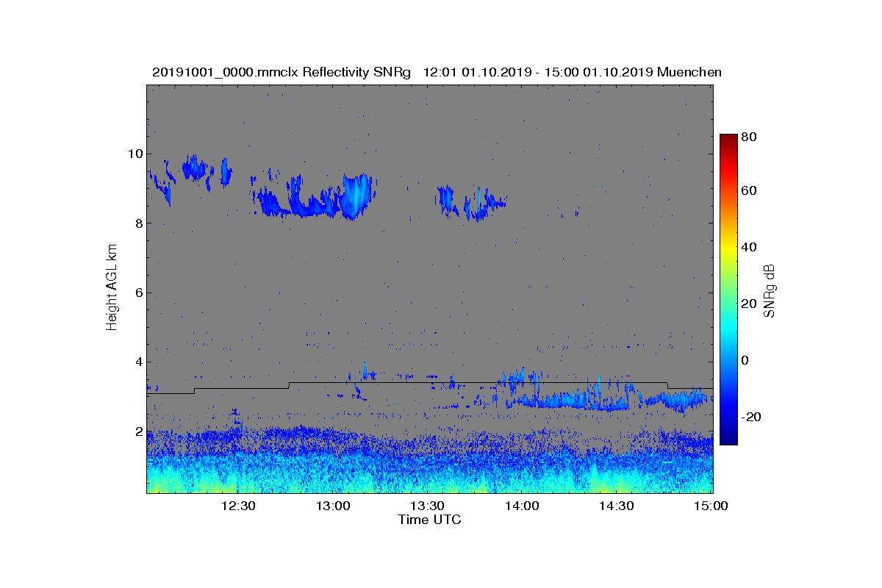The width and height of the screenshot is (882, 588).
Task: Click the colorbar value 60
Action: click(x=750, y=191)
